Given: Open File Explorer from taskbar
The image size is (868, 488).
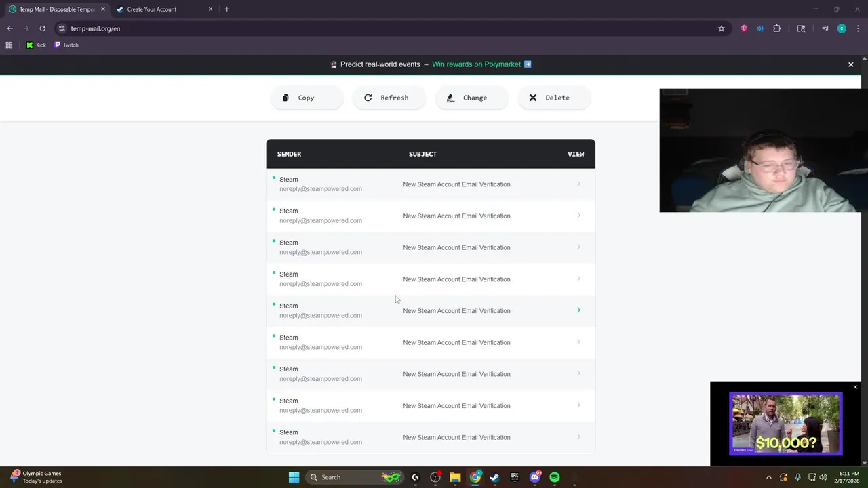Looking at the screenshot, I should click(x=455, y=477).
